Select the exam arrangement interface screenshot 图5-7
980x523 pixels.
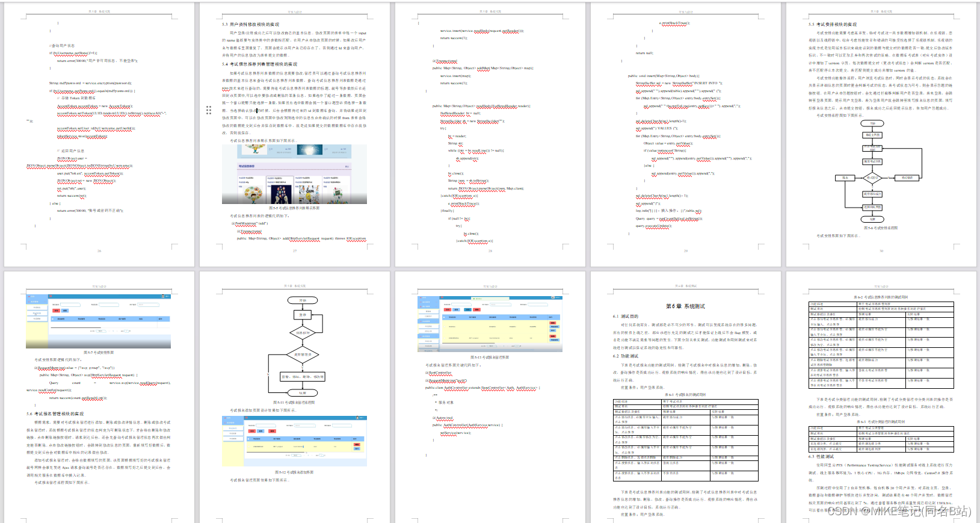pyautogui.click(x=98, y=321)
